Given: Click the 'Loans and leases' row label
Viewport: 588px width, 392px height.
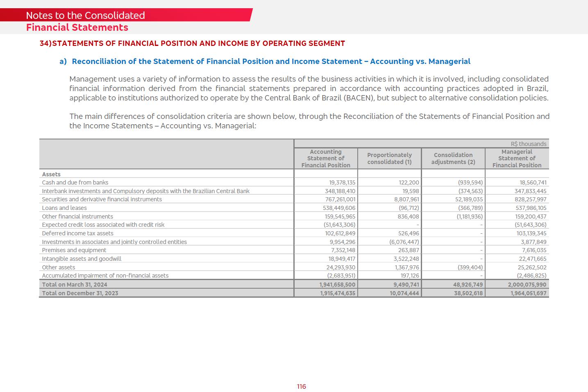Looking at the screenshot, I should click(x=64, y=208).
